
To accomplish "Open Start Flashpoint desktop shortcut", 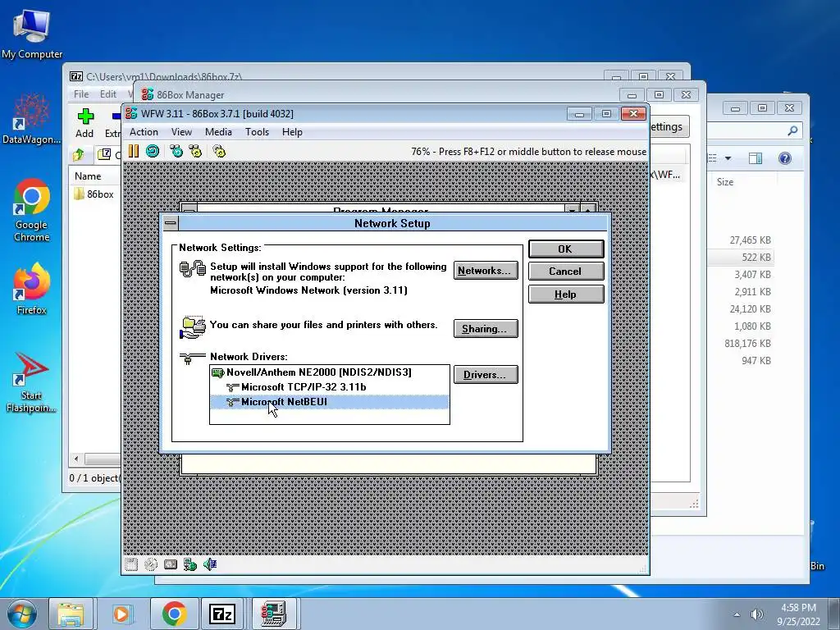I will 31,382.
